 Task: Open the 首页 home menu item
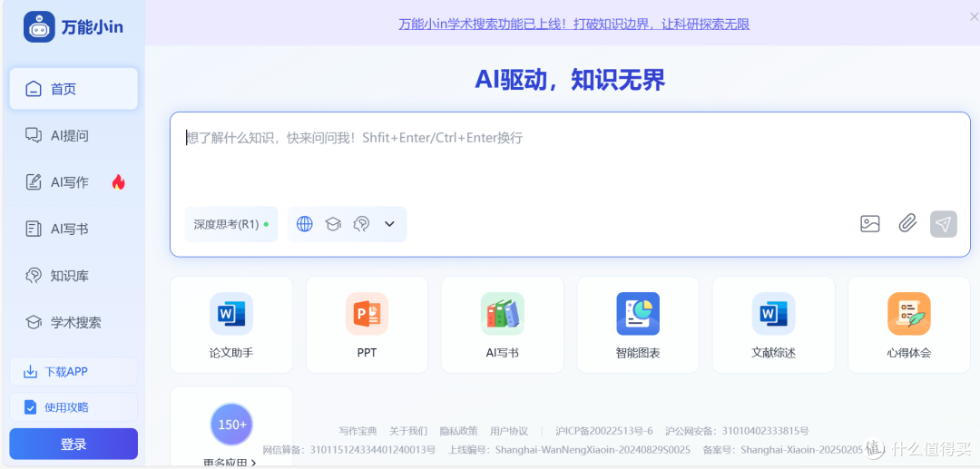click(73, 89)
